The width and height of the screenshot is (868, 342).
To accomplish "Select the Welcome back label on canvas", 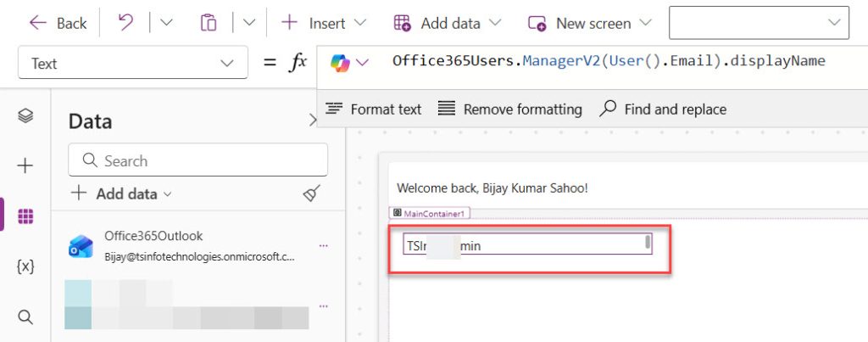I will click(492, 188).
